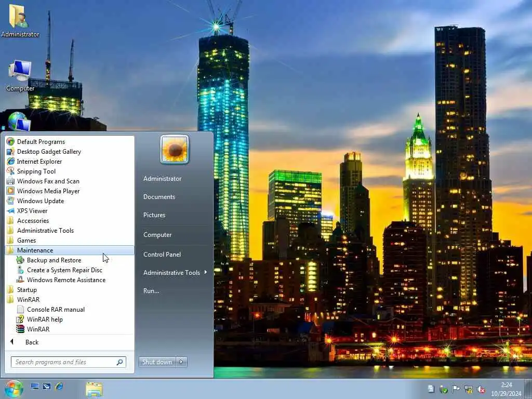Open Documents from the Start menu

click(x=159, y=197)
